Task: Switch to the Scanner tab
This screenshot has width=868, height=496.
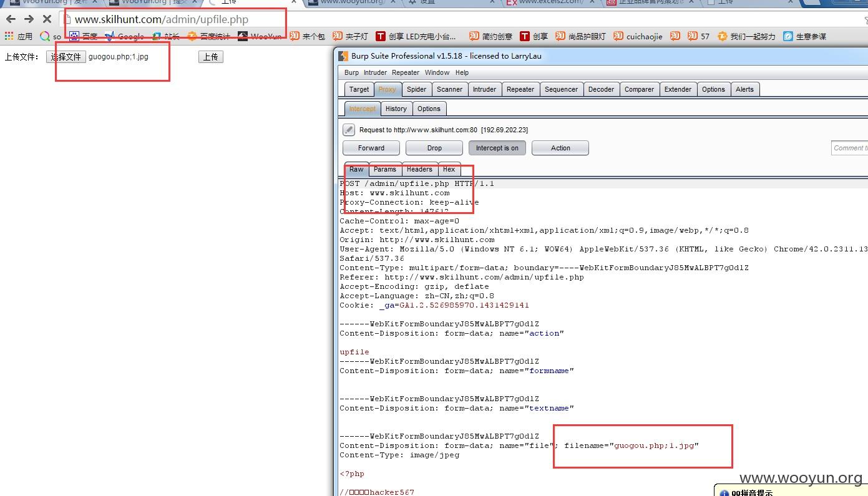Action: point(449,89)
